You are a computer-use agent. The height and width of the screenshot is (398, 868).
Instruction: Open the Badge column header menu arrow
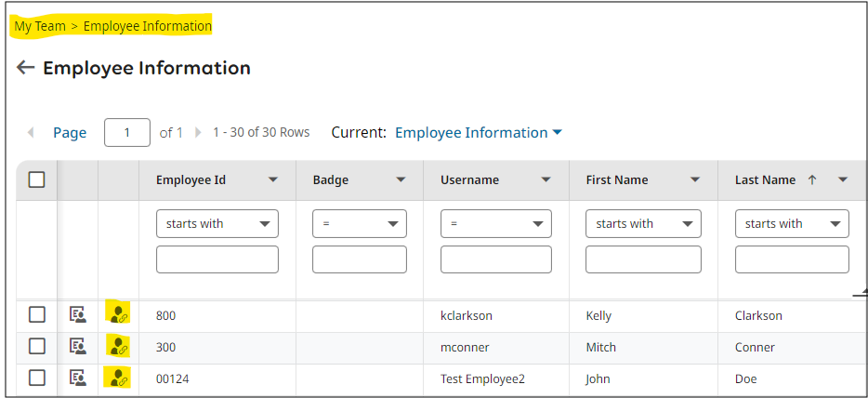pyautogui.click(x=401, y=180)
